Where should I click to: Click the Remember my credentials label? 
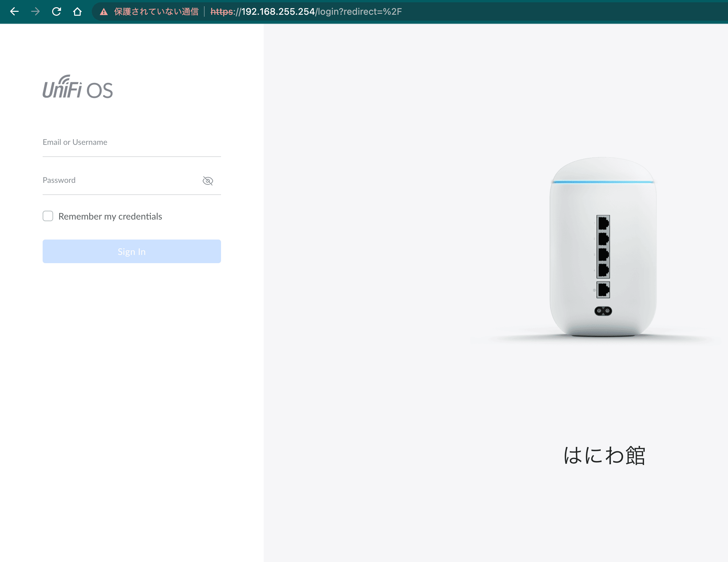[x=110, y=216]
